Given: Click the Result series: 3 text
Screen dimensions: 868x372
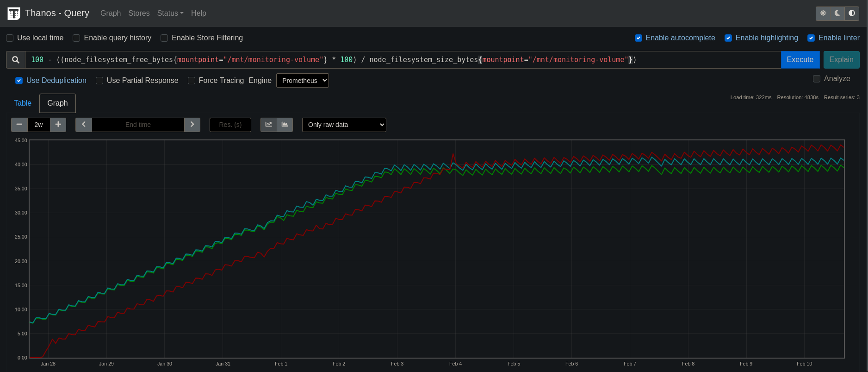Looking at the screenshot, I should tap(842, 97).
